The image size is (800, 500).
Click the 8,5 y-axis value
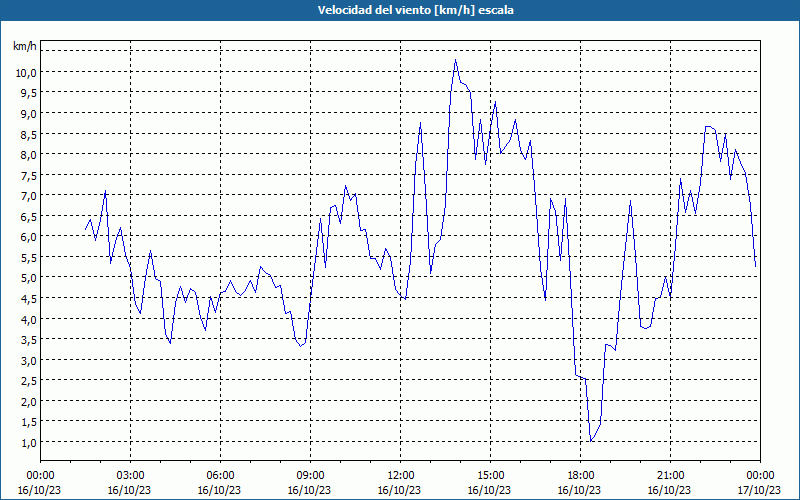(x=28, y=134)
